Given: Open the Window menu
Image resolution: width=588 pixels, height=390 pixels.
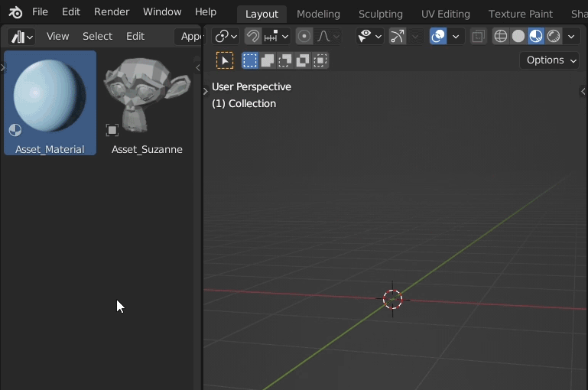Looking at the screenshot, I should tap(162, 12).
